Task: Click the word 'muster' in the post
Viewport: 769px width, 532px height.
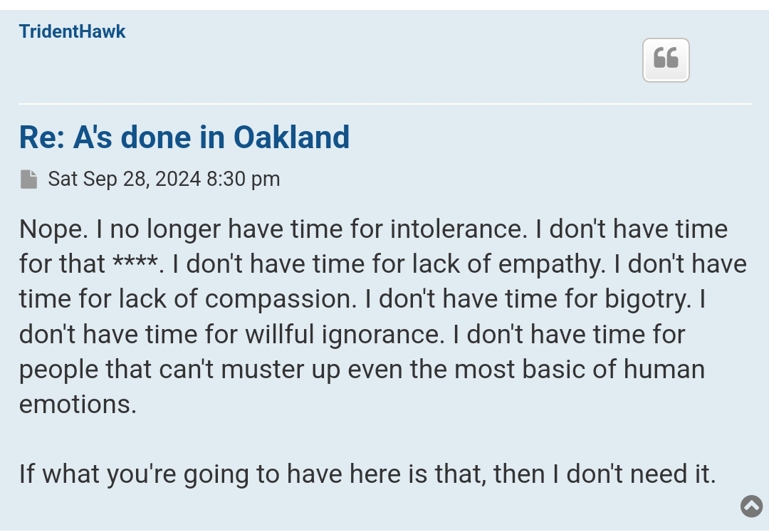Action: (x=262, y=369)
